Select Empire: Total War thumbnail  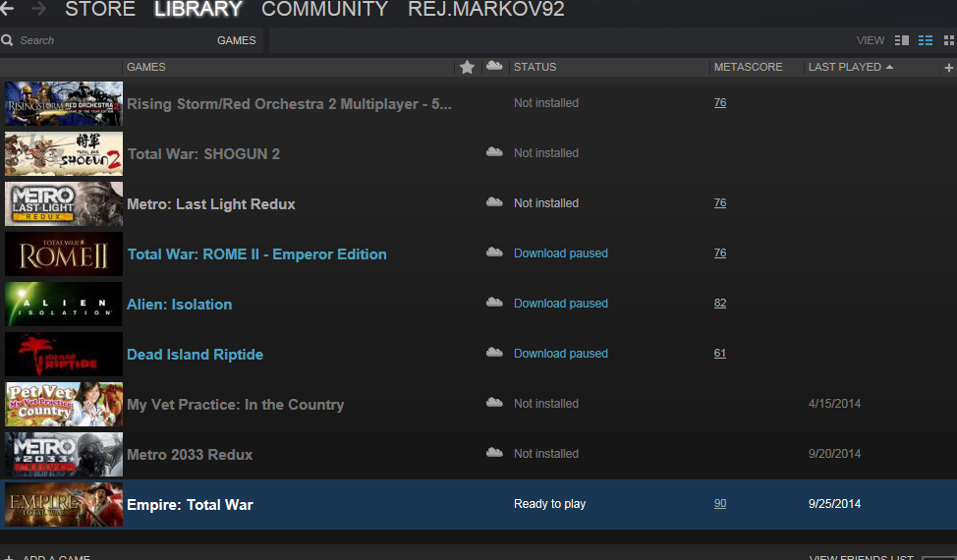click(x=64, y=504)
